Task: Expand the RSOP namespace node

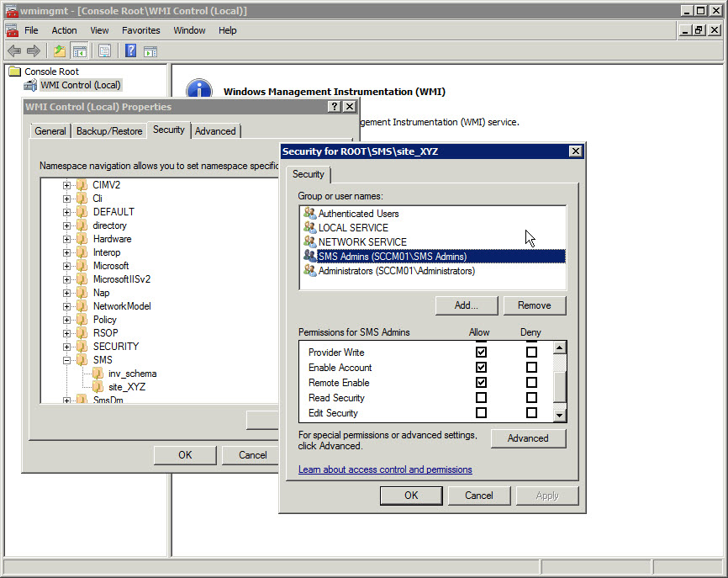Action: tap(67, 334)
